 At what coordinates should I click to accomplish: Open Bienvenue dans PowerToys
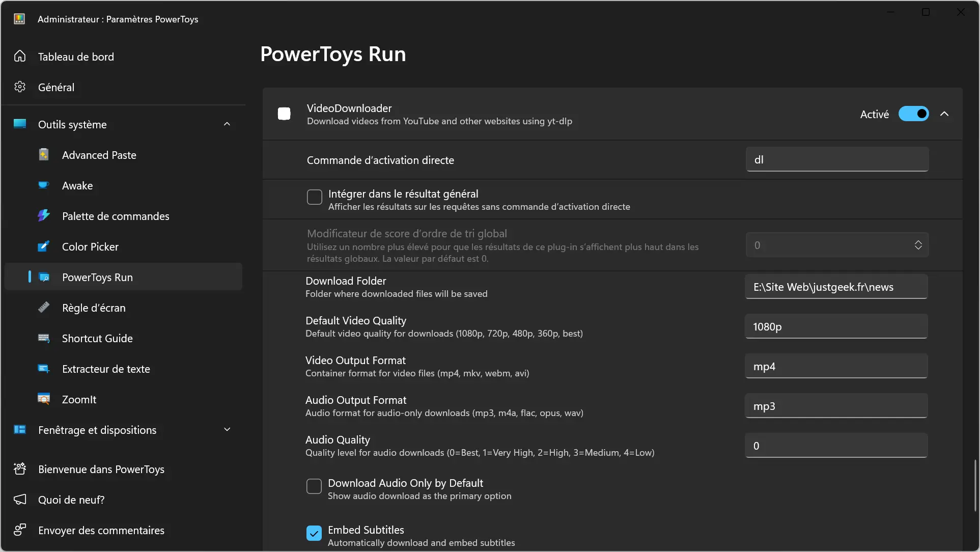tap(123, 469)
